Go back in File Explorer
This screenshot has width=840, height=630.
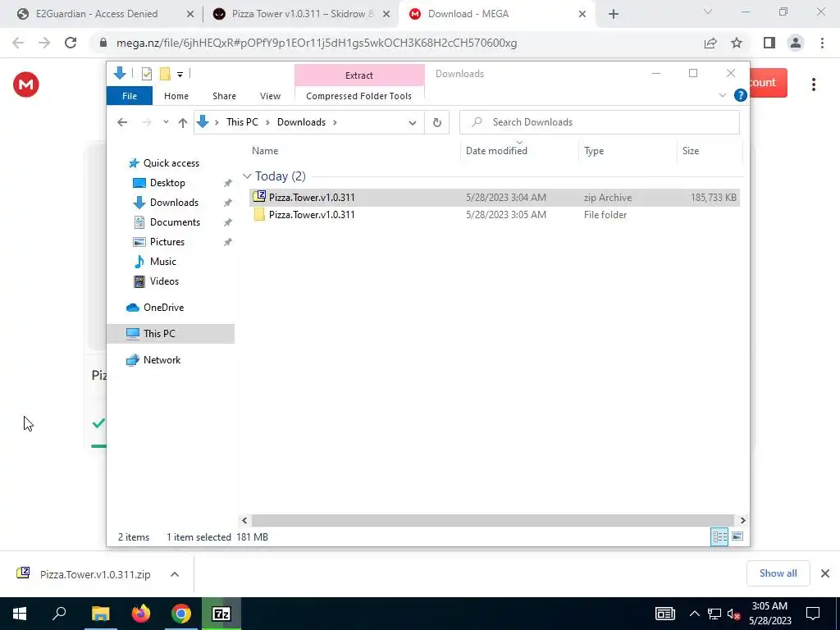(x=122, y=122)
